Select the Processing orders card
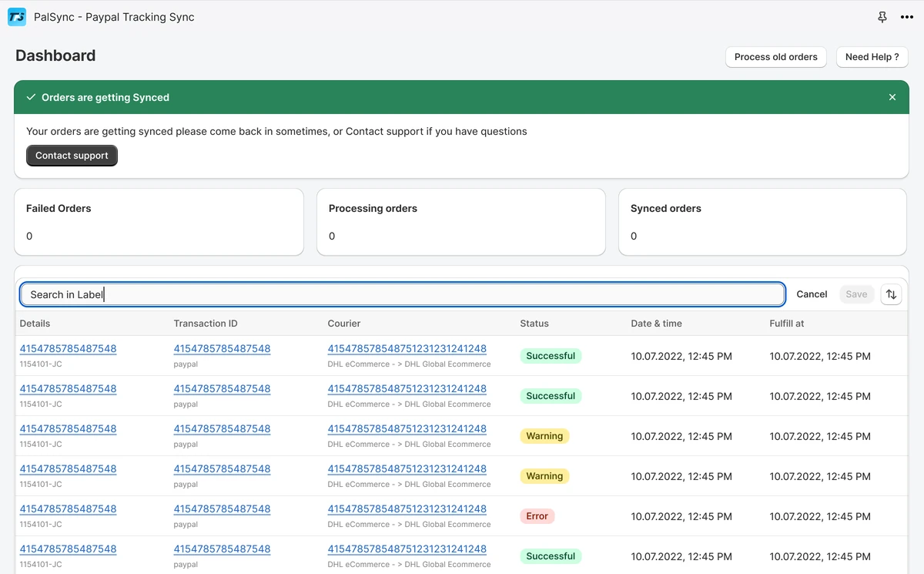Screen dimensions: 924x574 tap(461, 222)
